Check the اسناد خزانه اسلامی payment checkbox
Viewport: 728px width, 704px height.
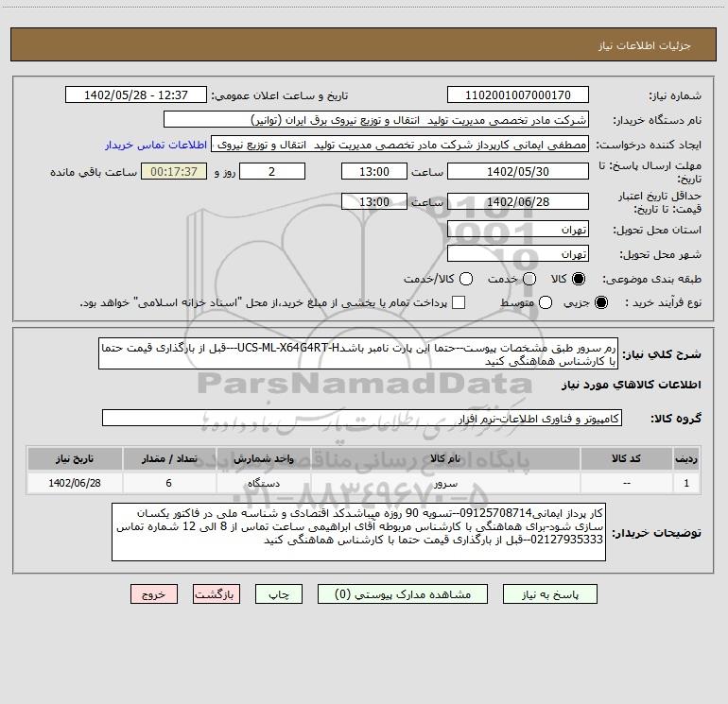pos(459,302)
